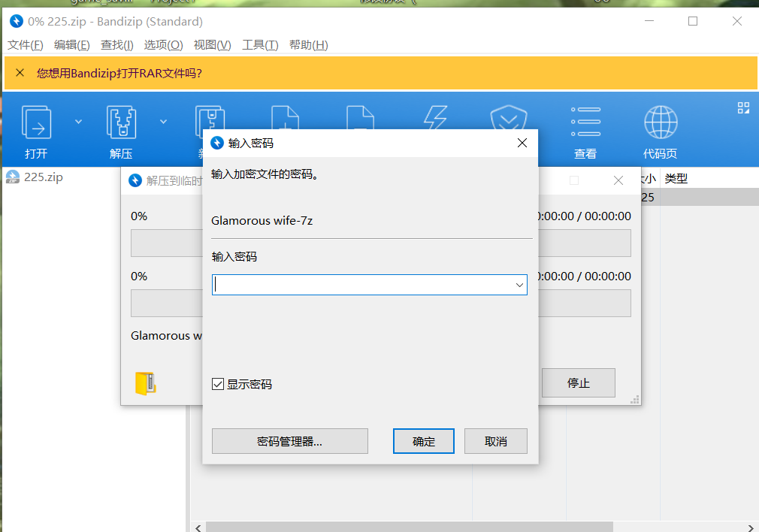Dismiss the RAR association banner with X

pos(20,73)
